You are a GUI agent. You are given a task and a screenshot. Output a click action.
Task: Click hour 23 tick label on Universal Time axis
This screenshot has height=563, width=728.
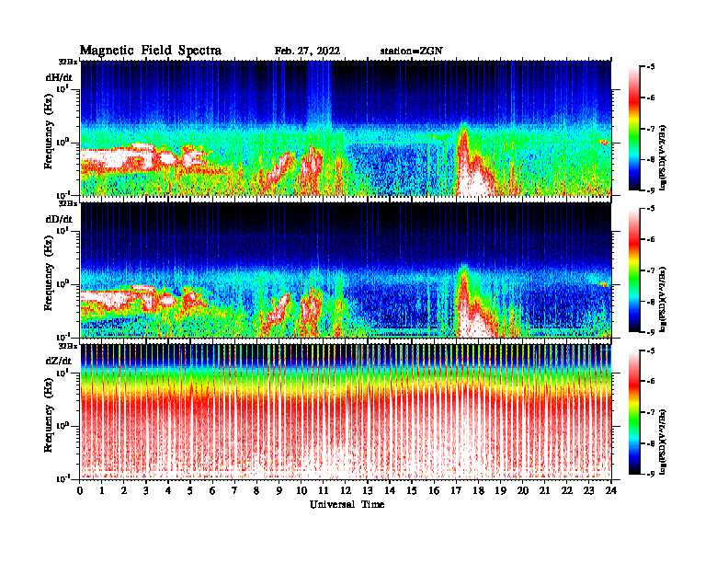[x=589, y=491]
